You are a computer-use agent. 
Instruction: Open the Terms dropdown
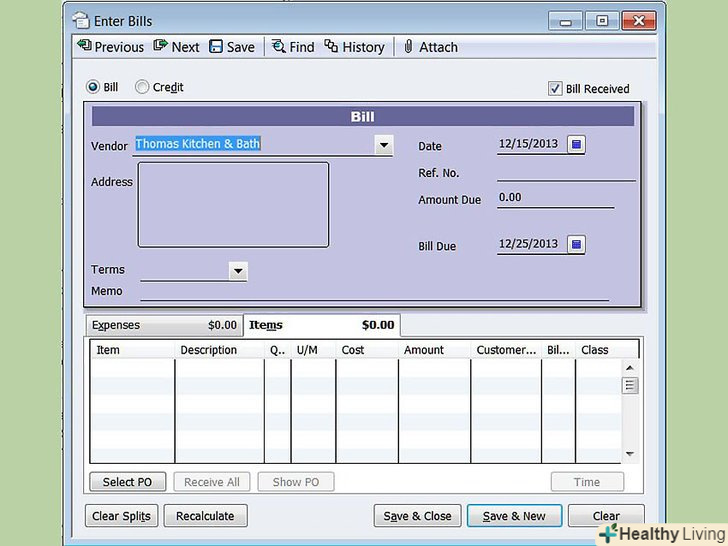point(237,271)
